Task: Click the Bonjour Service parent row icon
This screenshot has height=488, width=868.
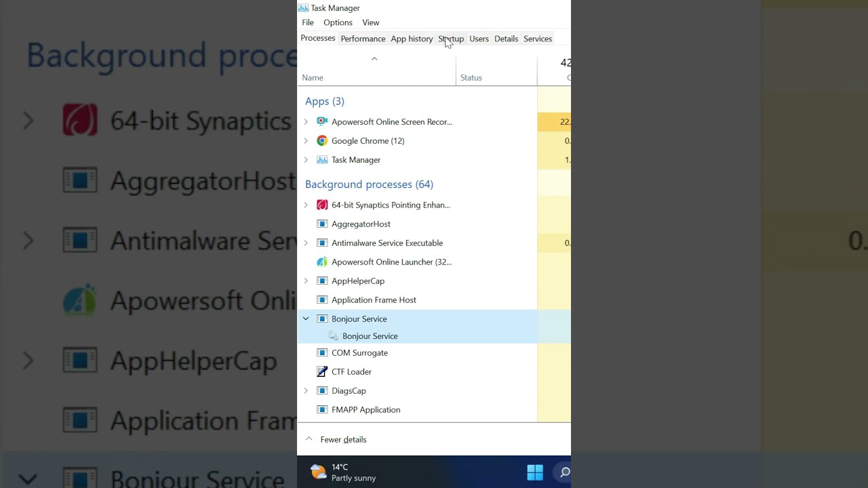Action: (322, 319)
